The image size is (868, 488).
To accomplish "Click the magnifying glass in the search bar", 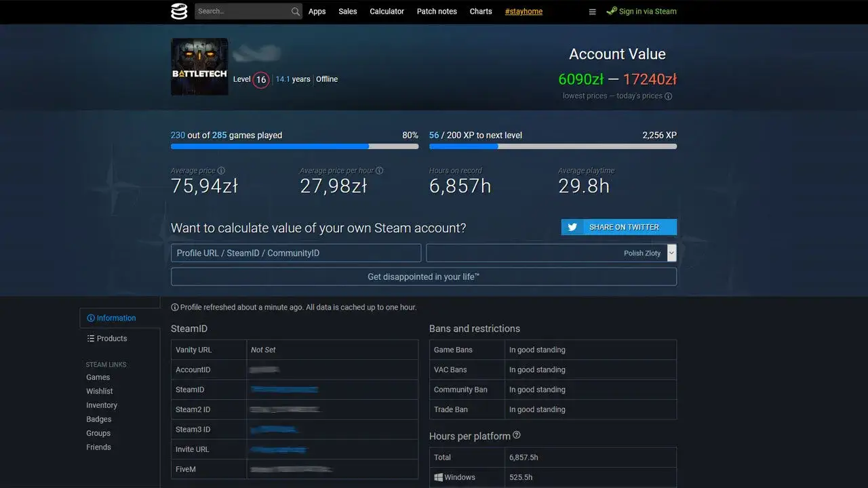I will pyautogui.click(x=295, y=12).
